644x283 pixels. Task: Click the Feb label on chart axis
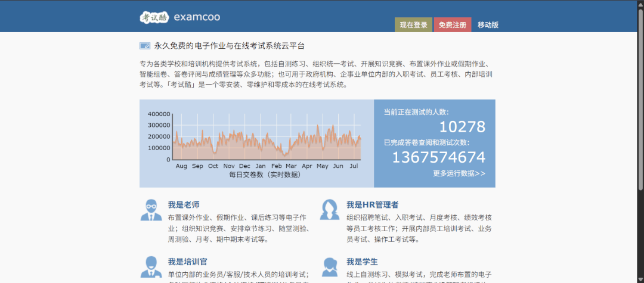coord(277,166)
